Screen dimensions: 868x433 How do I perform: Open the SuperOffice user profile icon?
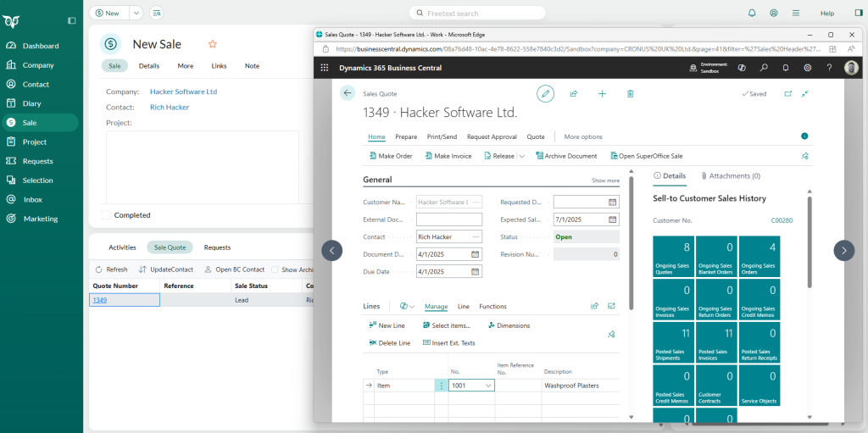pyautogui.click(x=774, y=13)
